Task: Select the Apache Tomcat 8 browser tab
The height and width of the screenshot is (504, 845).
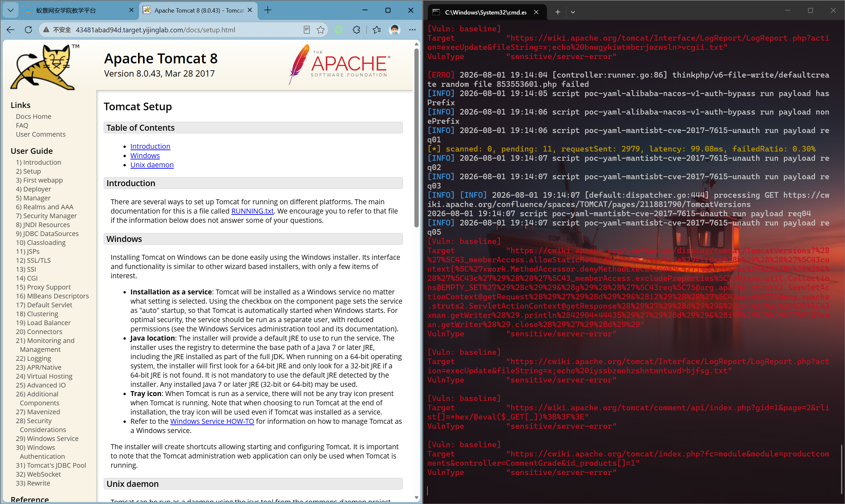Action: (x=198, y=10)
